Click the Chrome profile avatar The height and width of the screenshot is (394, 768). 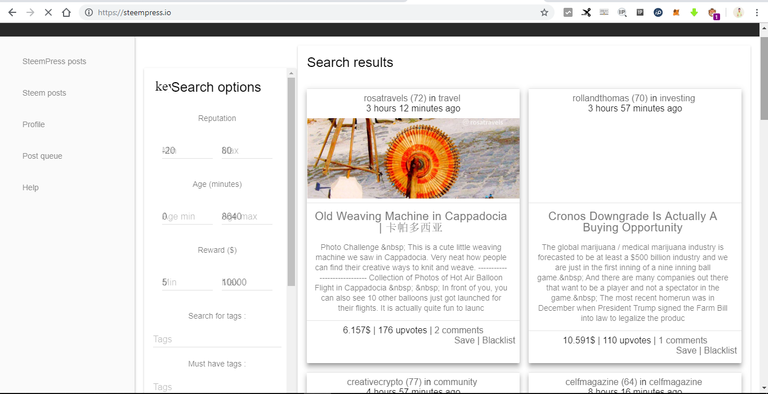[x=739, y=13]
